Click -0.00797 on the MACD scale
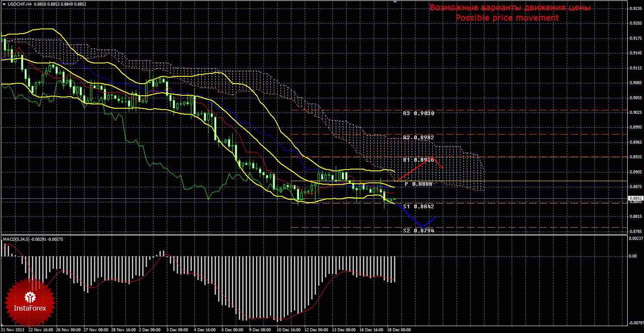 (x=636, y=323)
